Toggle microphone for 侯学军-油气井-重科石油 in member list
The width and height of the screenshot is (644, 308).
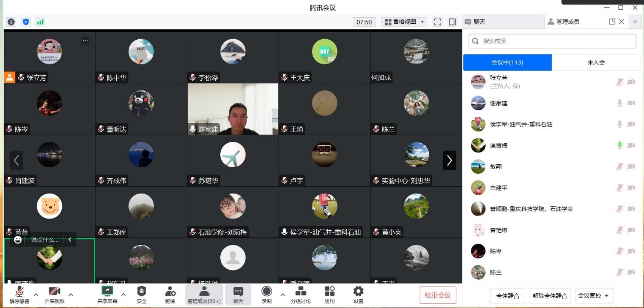click(x=620, y=124)
